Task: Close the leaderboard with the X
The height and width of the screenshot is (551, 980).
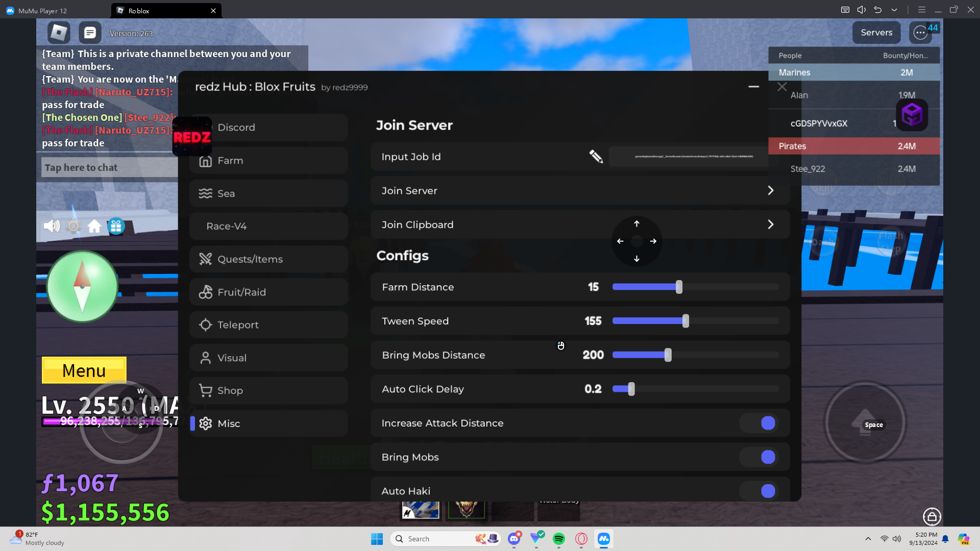Action: click(782, 87)
